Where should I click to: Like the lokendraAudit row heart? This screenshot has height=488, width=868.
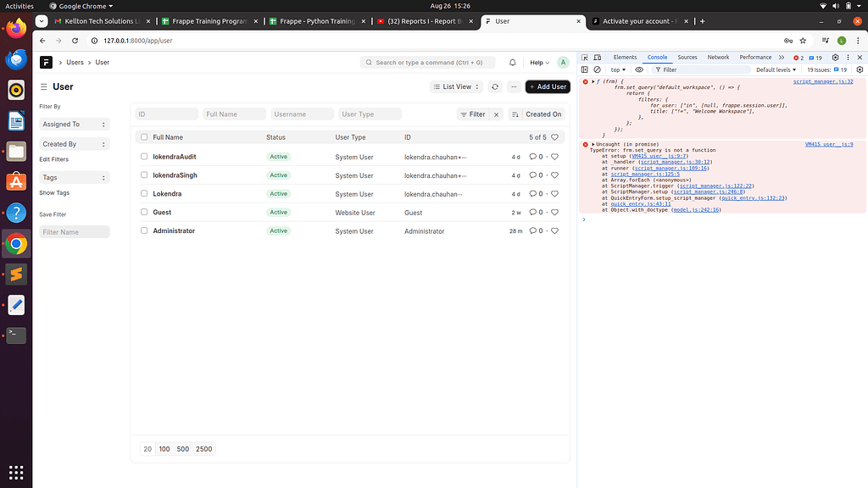pyautogui.click(x=554, y=157)
